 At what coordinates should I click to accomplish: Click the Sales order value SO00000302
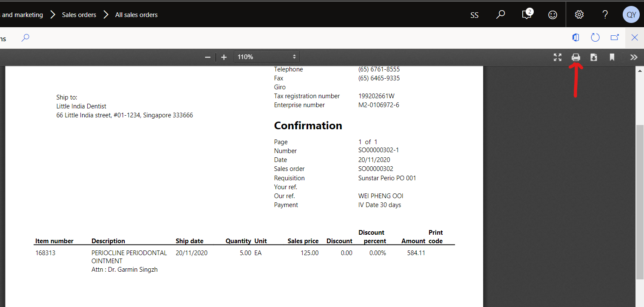click(376, 169)
